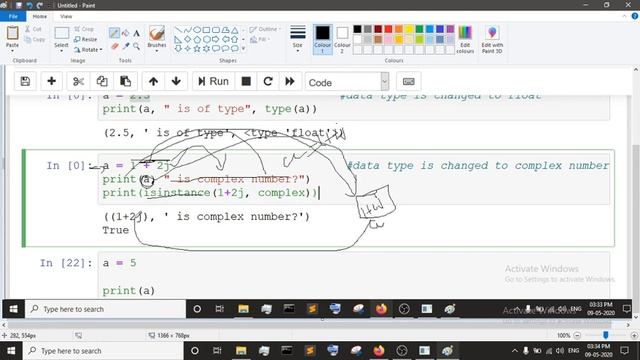This screenshot has height=360, width=640.
Task: Open the shape Fill dropdown
Action: pyautogui.click(x=260, y=39)
